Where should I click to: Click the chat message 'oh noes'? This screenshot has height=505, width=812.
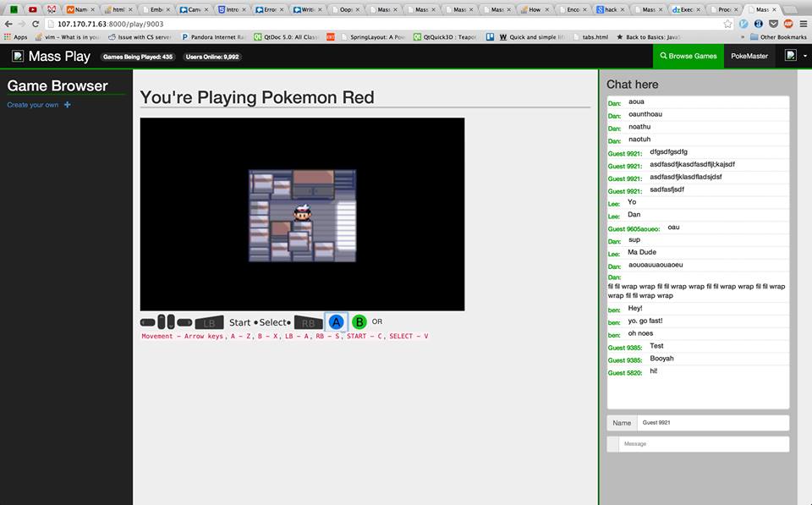point(640,333)
